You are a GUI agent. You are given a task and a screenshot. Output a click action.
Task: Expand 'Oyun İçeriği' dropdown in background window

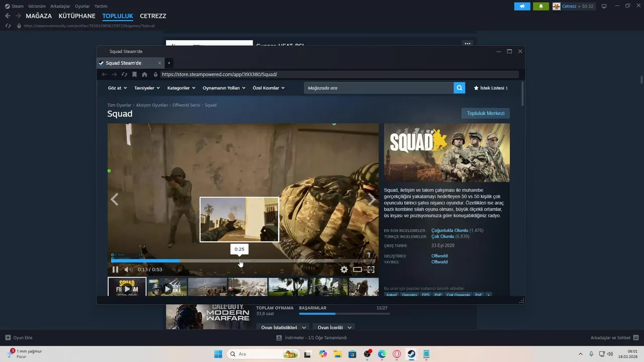coord(335,327)
